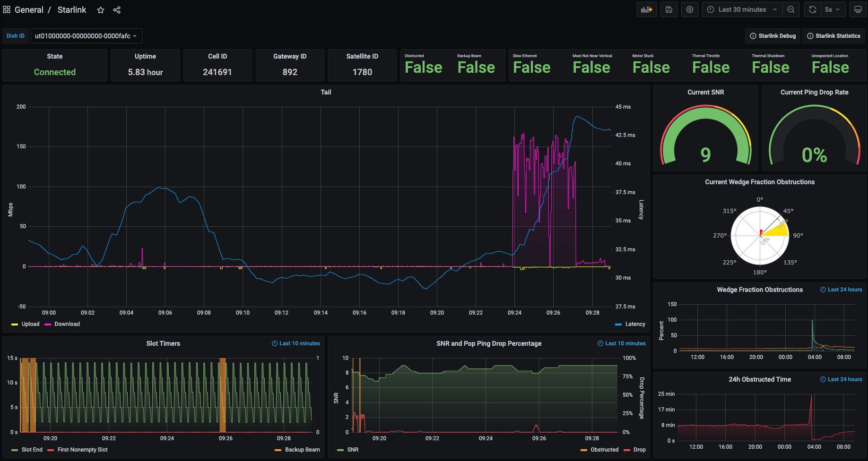Screen dimensions: 868x461
Task: Toggle the Download series in legend
Action: click(67, 324)
